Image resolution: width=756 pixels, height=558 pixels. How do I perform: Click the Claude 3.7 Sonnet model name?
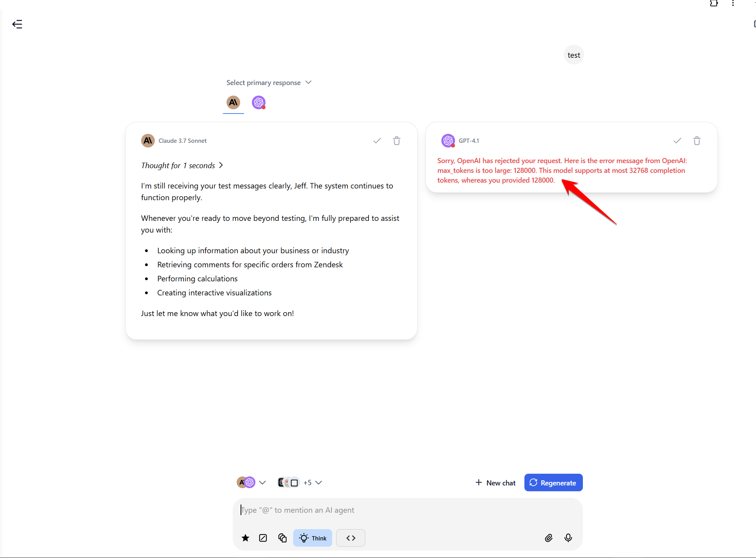click(182, 140)
